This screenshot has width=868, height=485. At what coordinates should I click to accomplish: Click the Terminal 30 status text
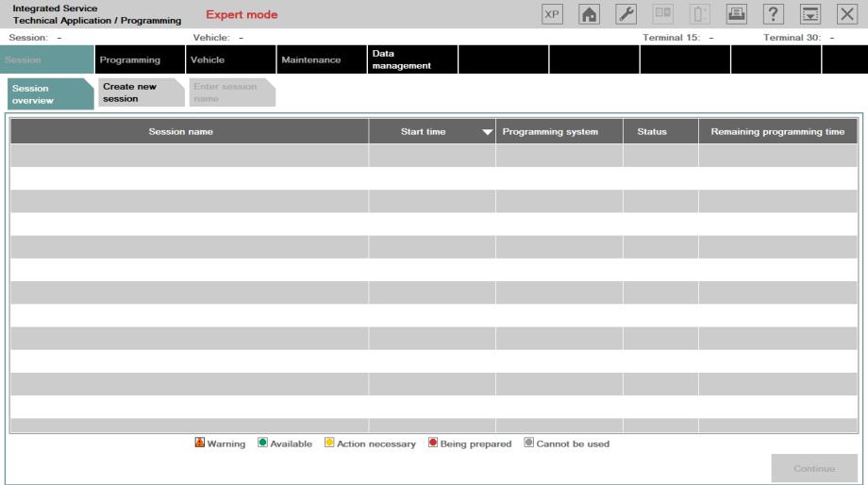pyautogui.click(x=799, y=38)
